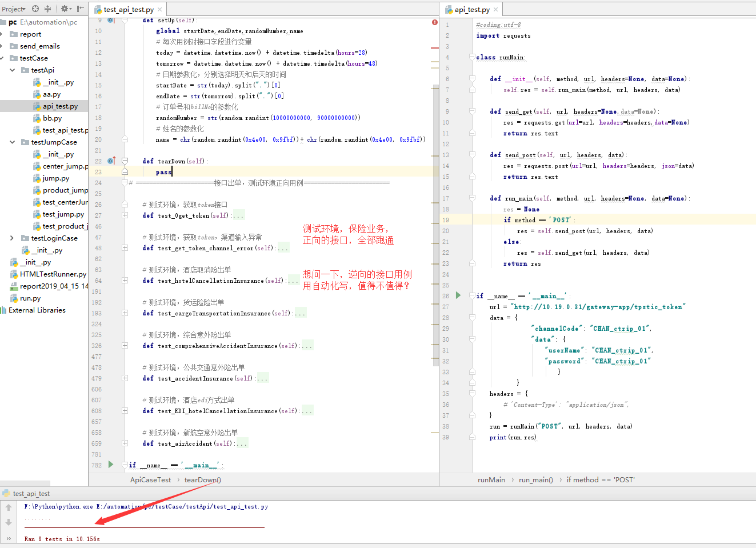Click run_main() breadcrumb
The image size is (756, 548).
pyautogui.click(x=535, y=480)
